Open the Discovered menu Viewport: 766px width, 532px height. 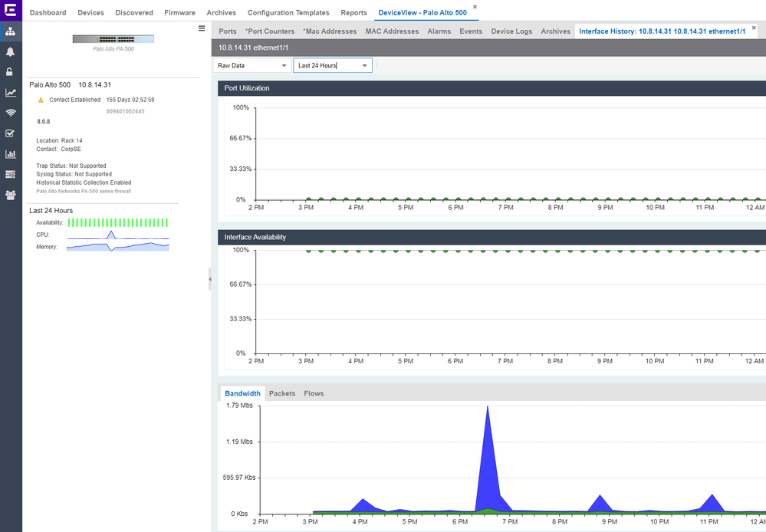134,13
